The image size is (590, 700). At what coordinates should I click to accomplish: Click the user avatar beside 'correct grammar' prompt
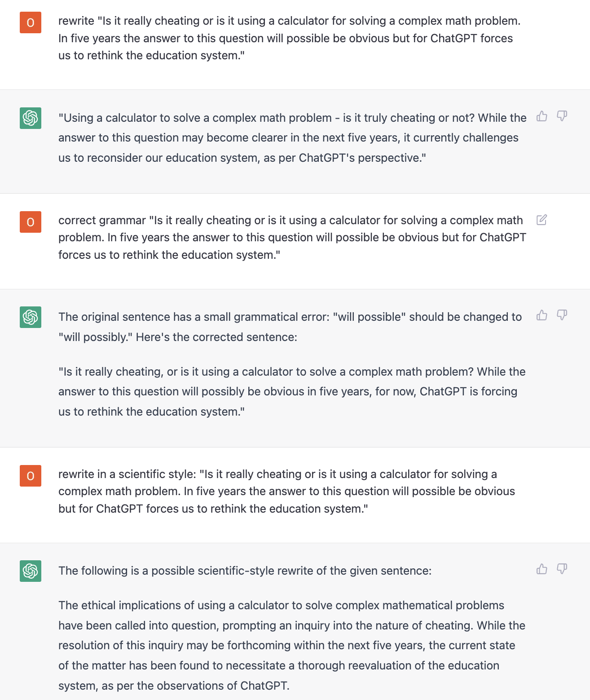[31, 222]
